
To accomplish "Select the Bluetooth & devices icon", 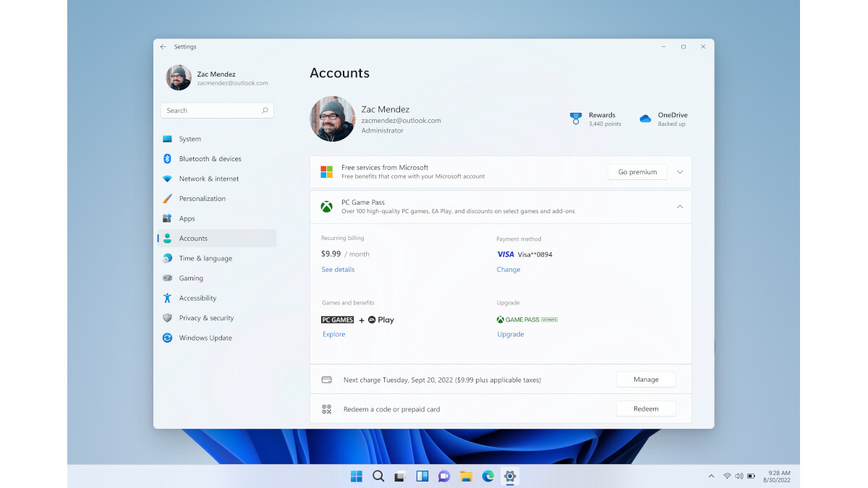I will click(169, 158).
